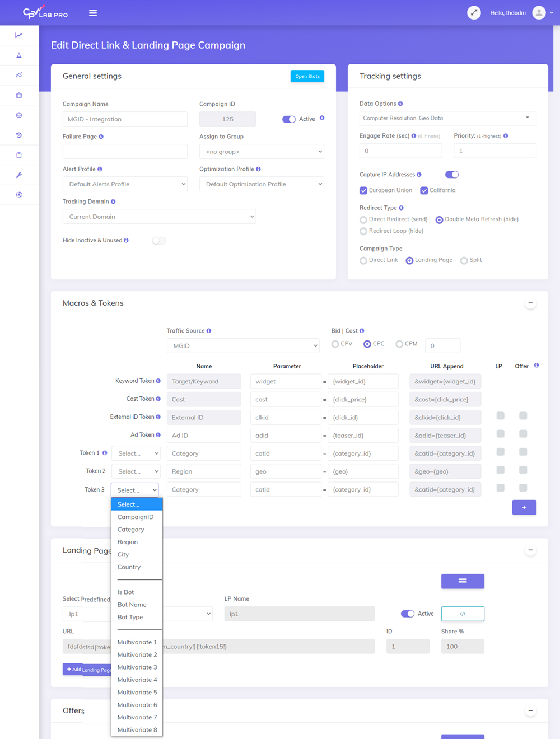Choose Region from the token dropdown list
Viewport: 560px width, 739px height.
[128, 542]
